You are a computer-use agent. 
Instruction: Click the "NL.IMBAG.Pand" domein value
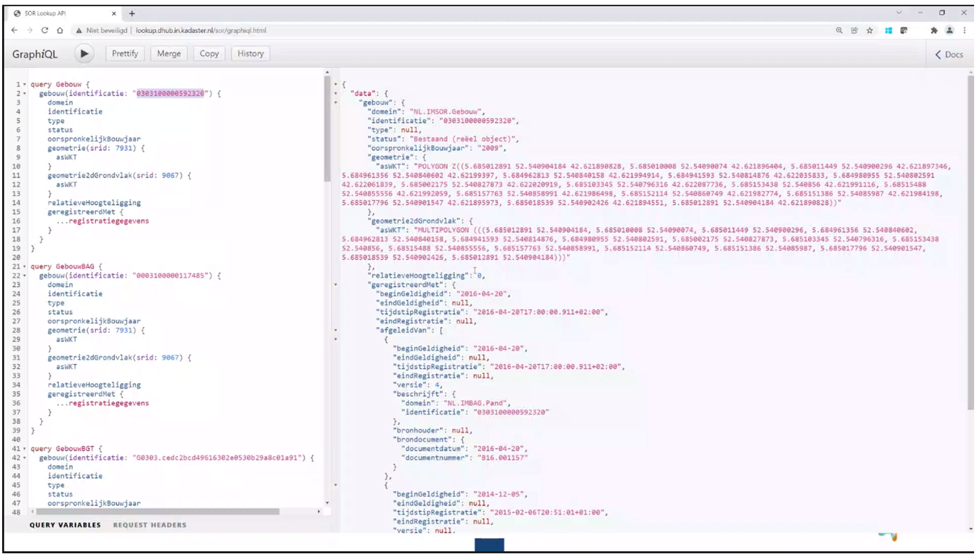point(475,403)
